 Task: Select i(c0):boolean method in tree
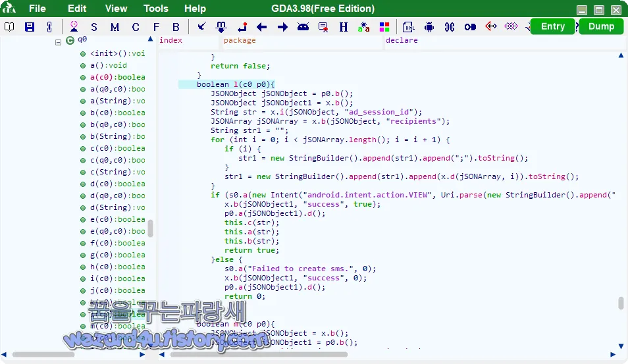pos(117,278)
